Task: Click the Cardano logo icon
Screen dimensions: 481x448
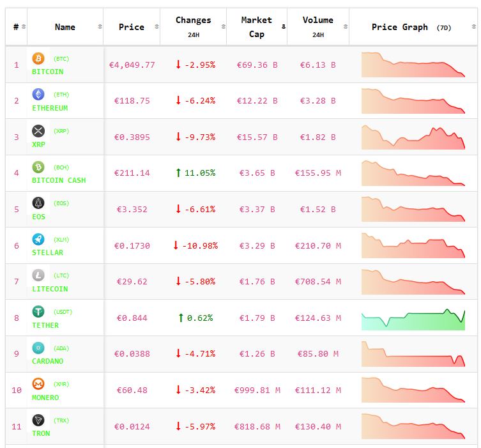Action: coord(38,348)
